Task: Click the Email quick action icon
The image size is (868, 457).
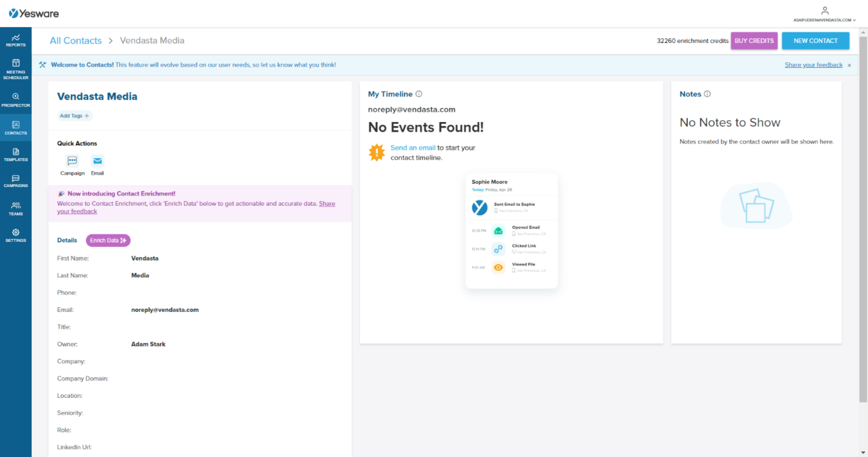Action: pos(97,161)
